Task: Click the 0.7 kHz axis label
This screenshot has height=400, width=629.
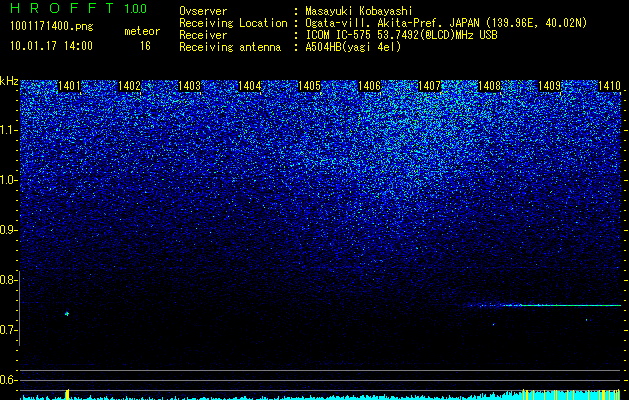Action: (9, 330)
